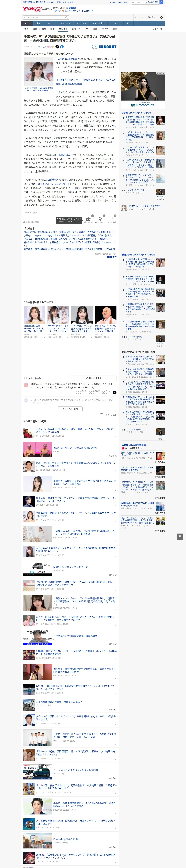The image size is (186, 868).
Task: React with わかりやすい lightbulb icon
Action: pos(100,219)
